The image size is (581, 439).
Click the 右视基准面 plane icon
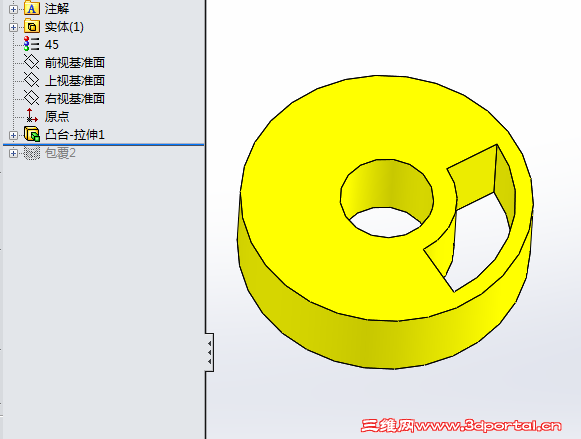[31, 98]
